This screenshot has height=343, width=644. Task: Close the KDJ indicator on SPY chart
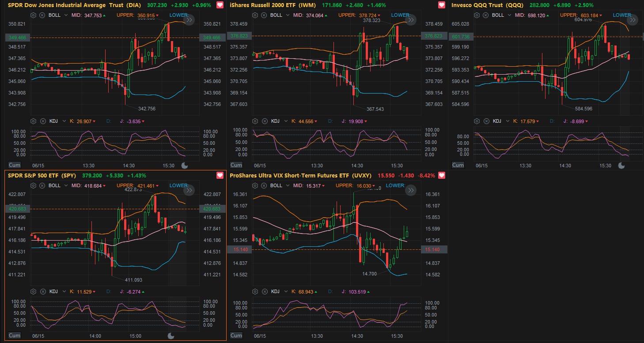(43, 291)
